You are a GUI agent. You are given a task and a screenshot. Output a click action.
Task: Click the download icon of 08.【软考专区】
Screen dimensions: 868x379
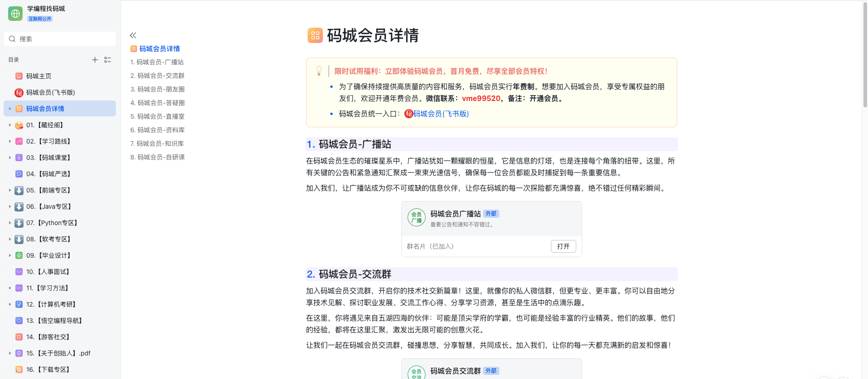click(x=19, y=239)
